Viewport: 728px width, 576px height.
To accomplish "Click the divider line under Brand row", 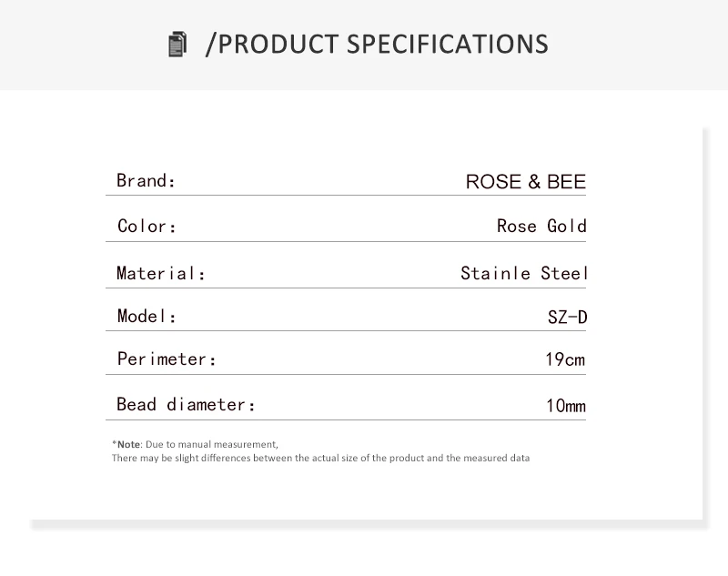I will click(x=346, y=196).
